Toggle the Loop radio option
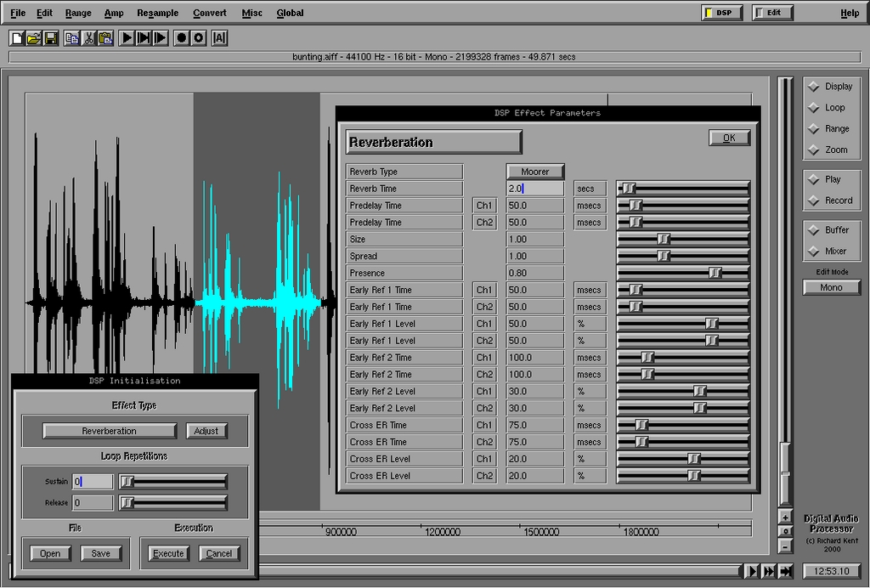Viewport: 870px width, 588px height. click(814, 108)
